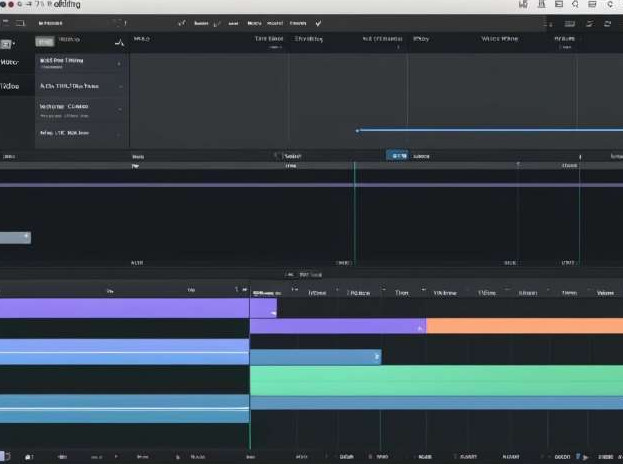This screenshot has height=464, width=623.
Task: Click the window-layout icon in the menu bar
Action: [x=559, y=4]
